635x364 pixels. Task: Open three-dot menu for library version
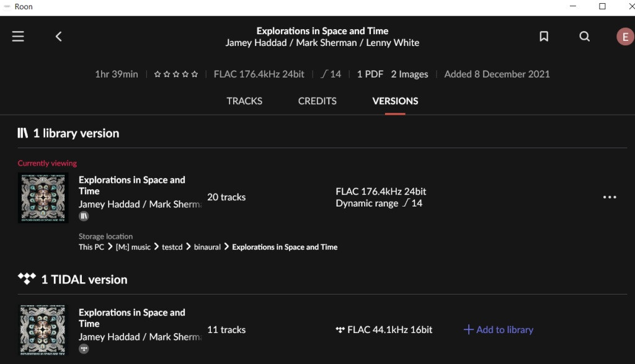(x=610, y=197)
